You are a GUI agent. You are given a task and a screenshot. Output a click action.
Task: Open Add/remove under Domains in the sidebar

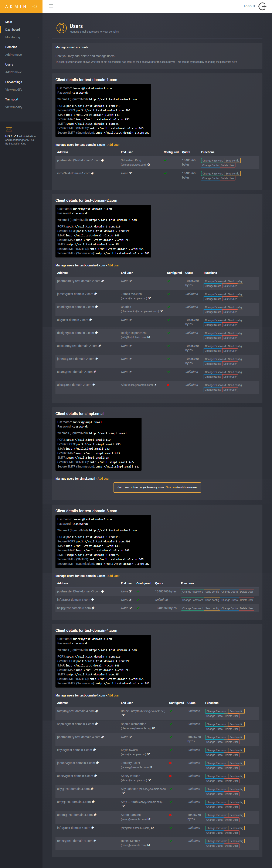13,55
